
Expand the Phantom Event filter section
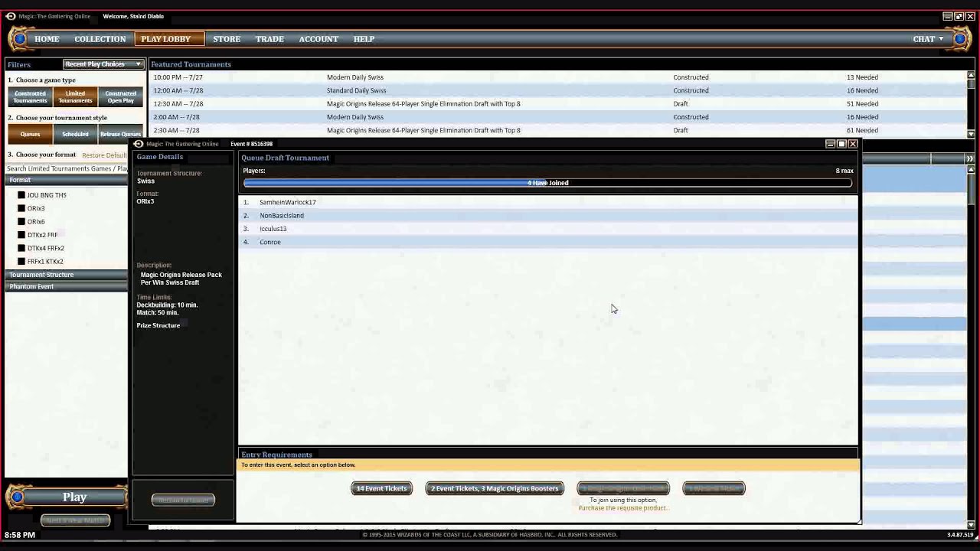[67, 287]
